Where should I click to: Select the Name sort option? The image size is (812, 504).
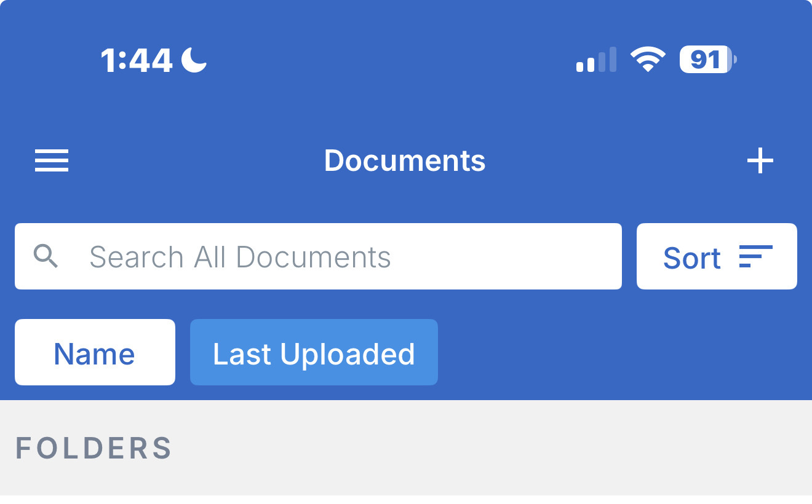pos(95,352)
